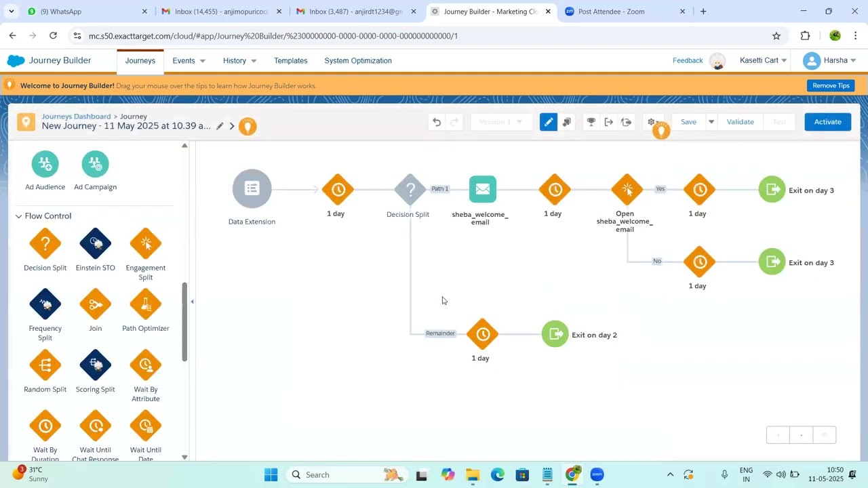The height and width of the screenshot is (488, 868).
Task: Open the journey settings gear menu
Action: pyautogui.click(x=652, y=122)
